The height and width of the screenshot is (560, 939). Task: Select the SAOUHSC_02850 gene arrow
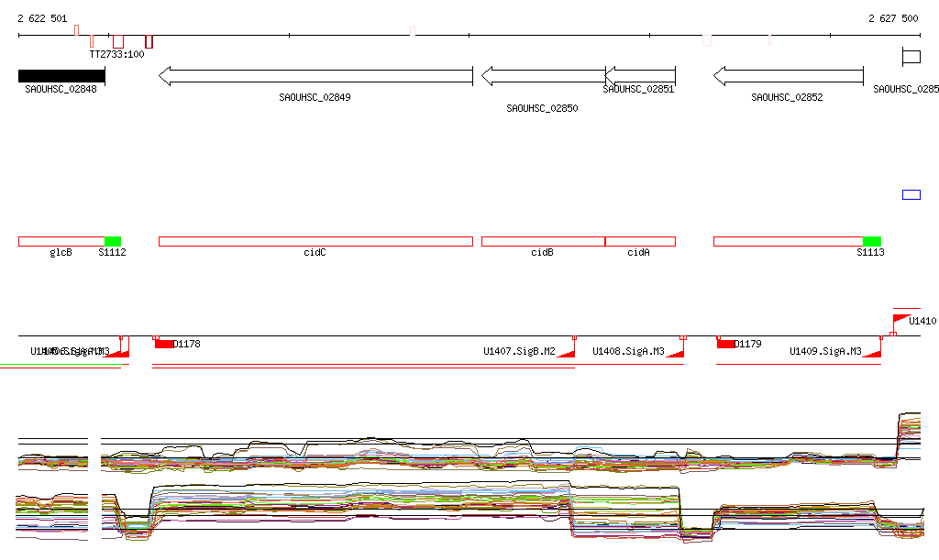tap(543, 76)
